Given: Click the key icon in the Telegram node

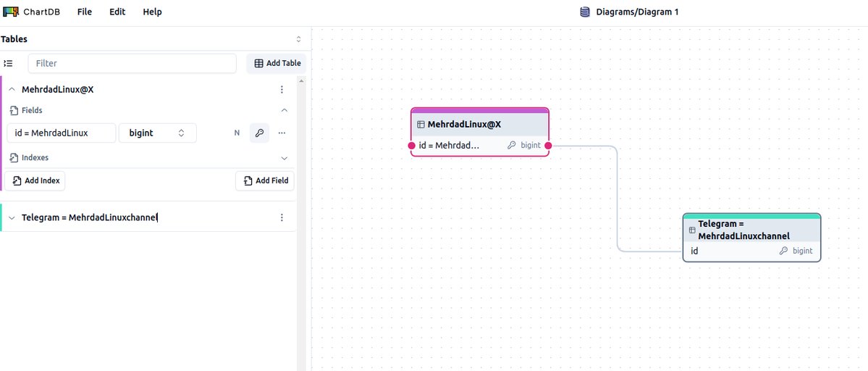Looking at the screenshot, I should 783,251.
